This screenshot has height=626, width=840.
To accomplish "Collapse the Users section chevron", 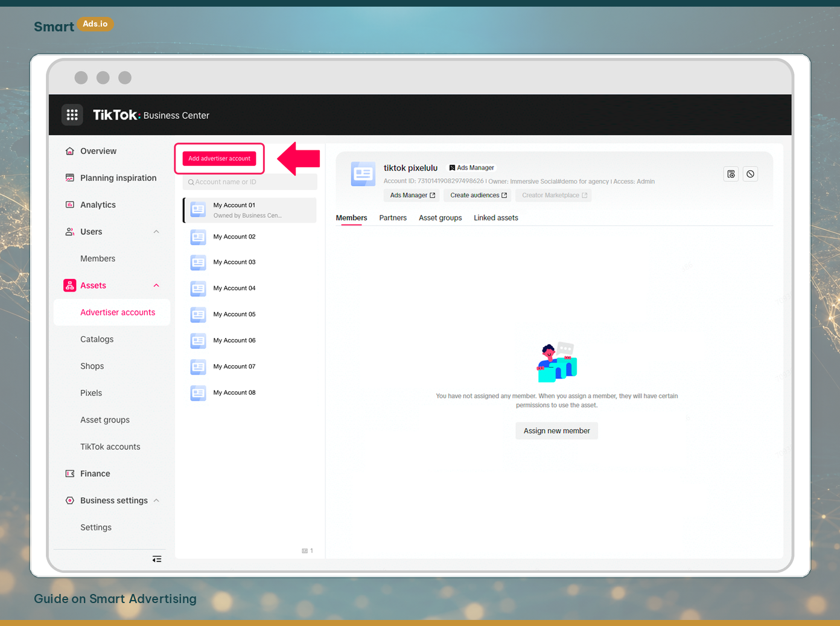I will (x=156, y=232).
